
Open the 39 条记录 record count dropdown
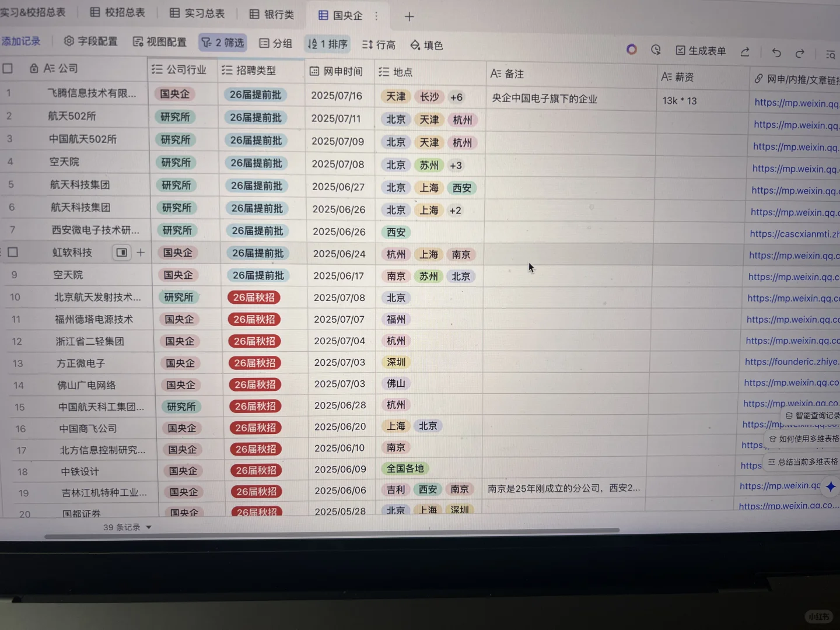click(127, 527)
